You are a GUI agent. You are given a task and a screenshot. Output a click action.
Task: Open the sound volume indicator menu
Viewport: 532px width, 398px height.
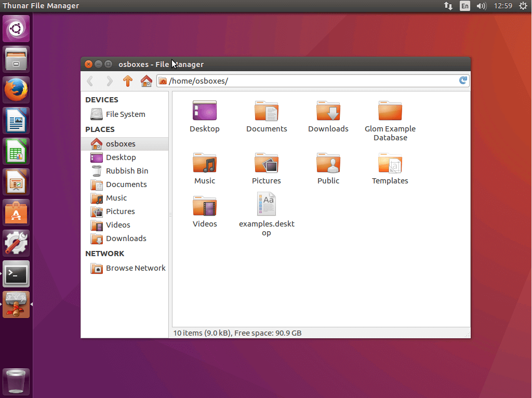click(481, 6)
